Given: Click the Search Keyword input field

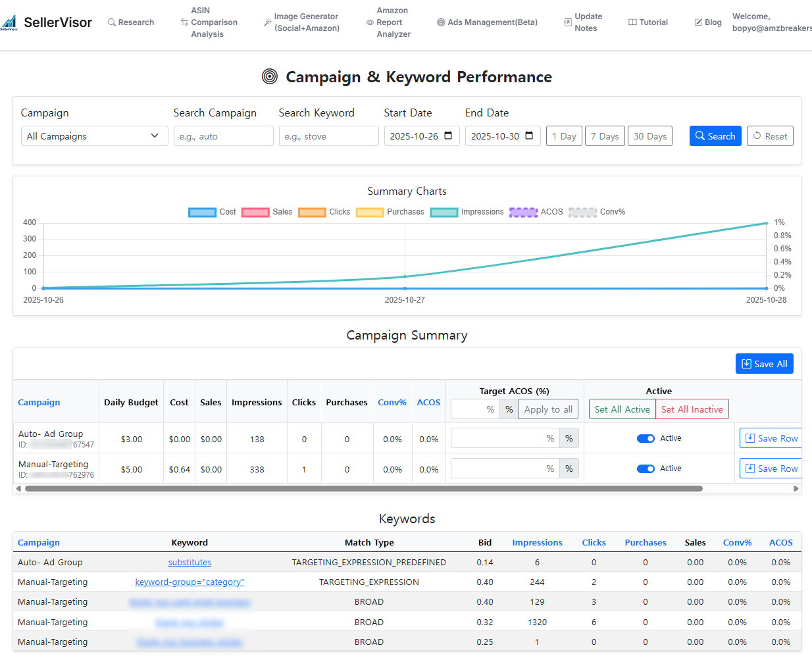Looking at the screenshot, I should 328,136.
